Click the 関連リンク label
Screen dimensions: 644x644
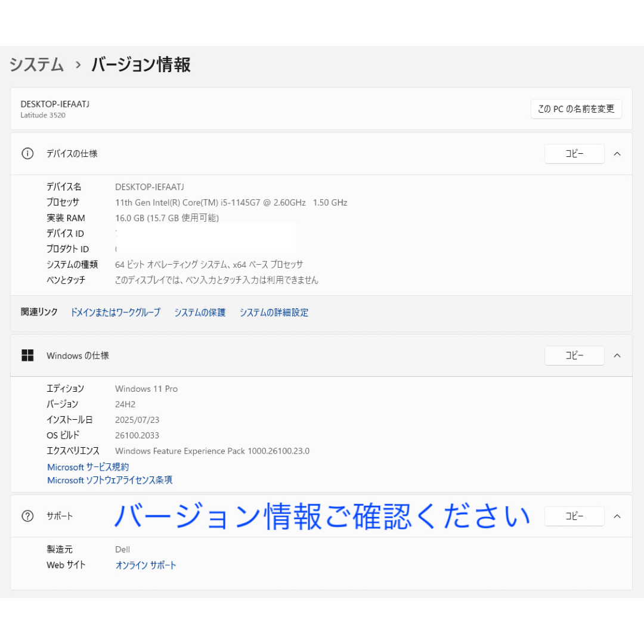39,312
